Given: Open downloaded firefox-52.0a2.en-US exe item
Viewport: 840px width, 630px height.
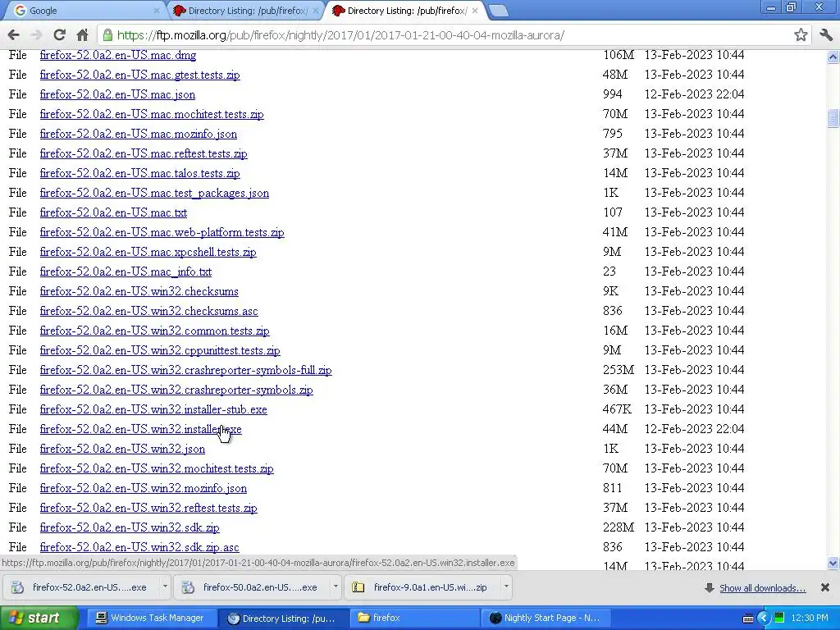Looking at the screenshot, I should click(81, 587).
